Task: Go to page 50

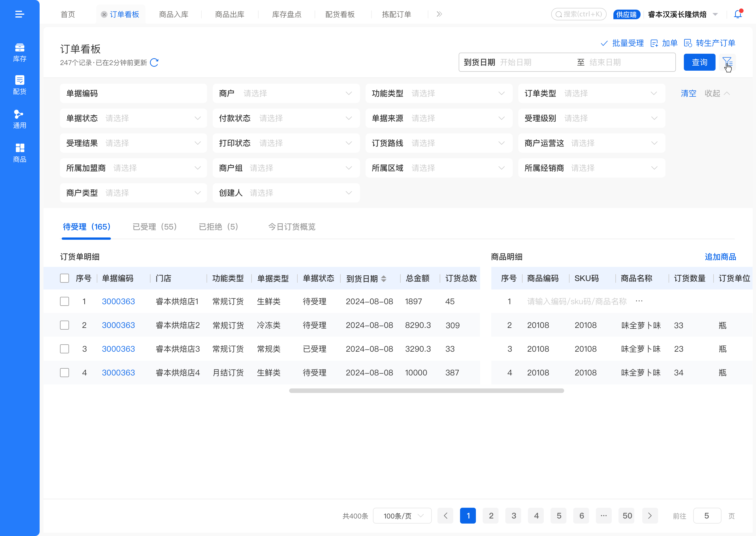Action: coord(627,516)
